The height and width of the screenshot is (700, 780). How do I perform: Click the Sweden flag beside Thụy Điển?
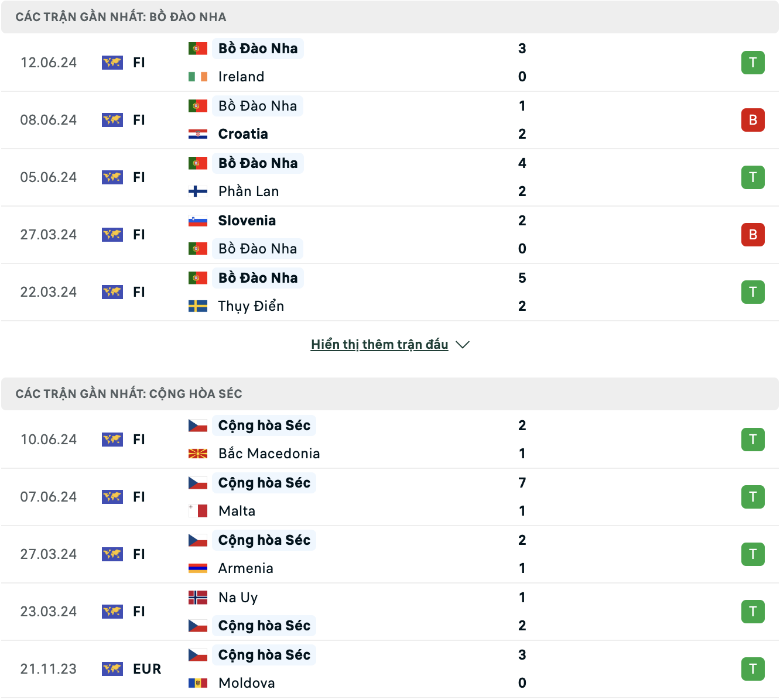coord(198,306)
